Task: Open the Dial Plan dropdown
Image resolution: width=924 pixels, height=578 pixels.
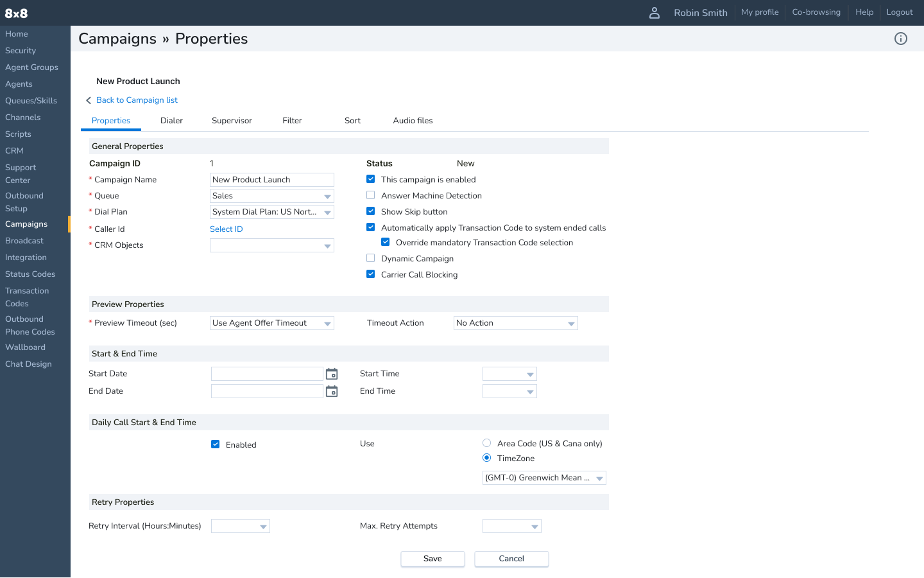Action: coord(272,212)
